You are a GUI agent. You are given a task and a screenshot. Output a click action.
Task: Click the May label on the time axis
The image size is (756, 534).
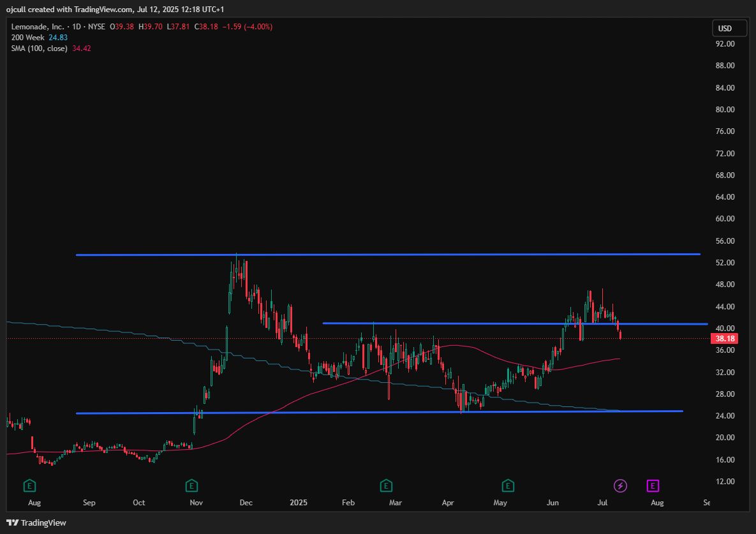click(500, 503)
